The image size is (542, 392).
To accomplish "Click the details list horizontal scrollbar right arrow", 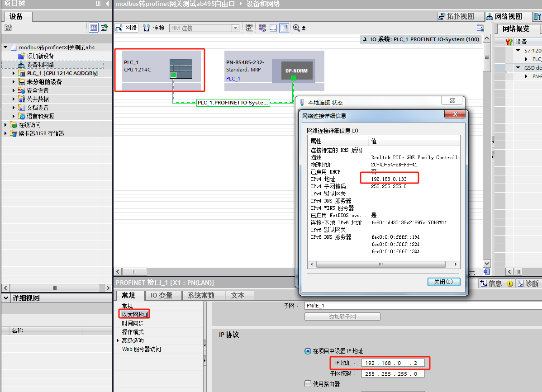I will tap(456, 264).
